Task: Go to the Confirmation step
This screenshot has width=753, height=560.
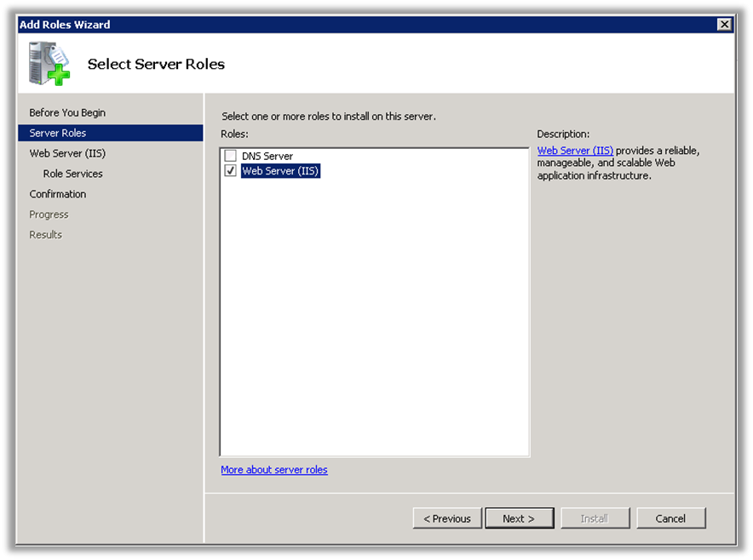Action: [x=57, y=194]
